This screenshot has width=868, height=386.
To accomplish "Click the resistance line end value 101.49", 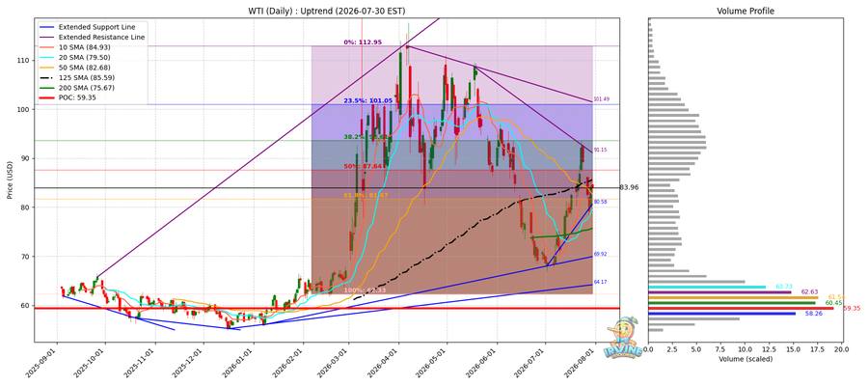I will tap(601, 99).
